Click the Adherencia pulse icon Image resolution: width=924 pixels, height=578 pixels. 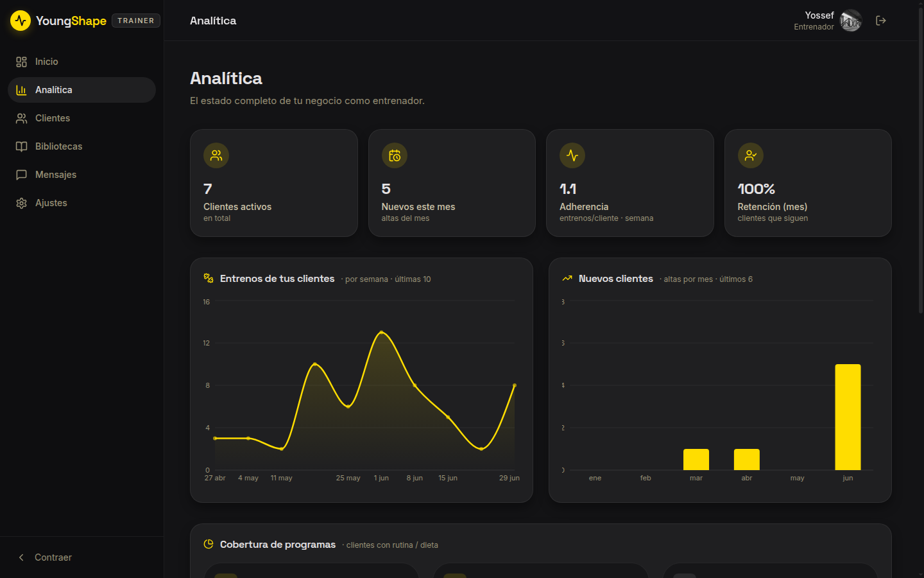coord(572,155)
